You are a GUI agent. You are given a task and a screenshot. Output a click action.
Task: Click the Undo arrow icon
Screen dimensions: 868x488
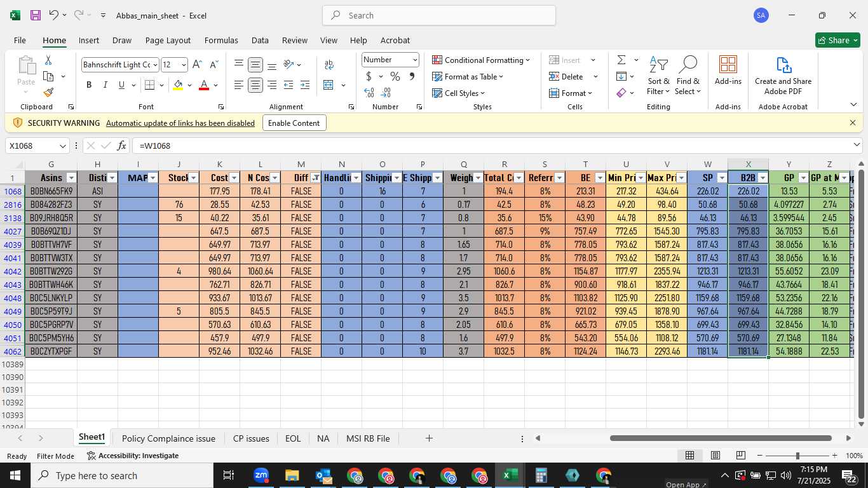[x=54, y=15]
